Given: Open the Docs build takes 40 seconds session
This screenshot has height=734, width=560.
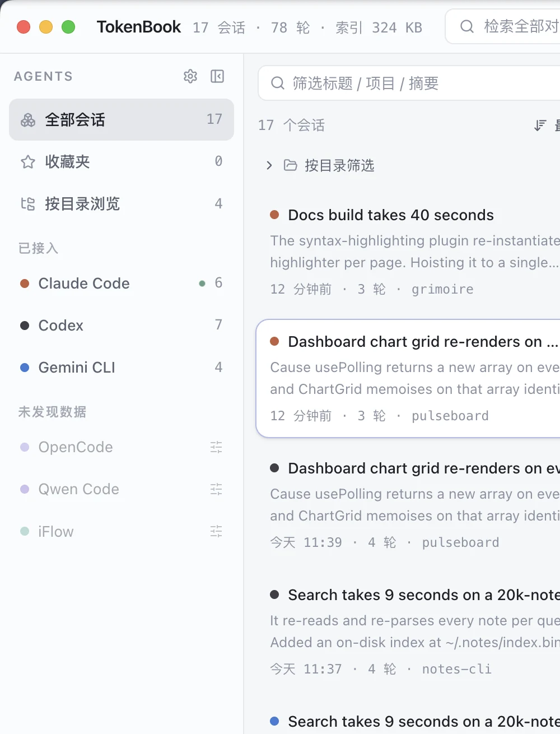Looking at the screenshot, I should [x=408, y=252].
